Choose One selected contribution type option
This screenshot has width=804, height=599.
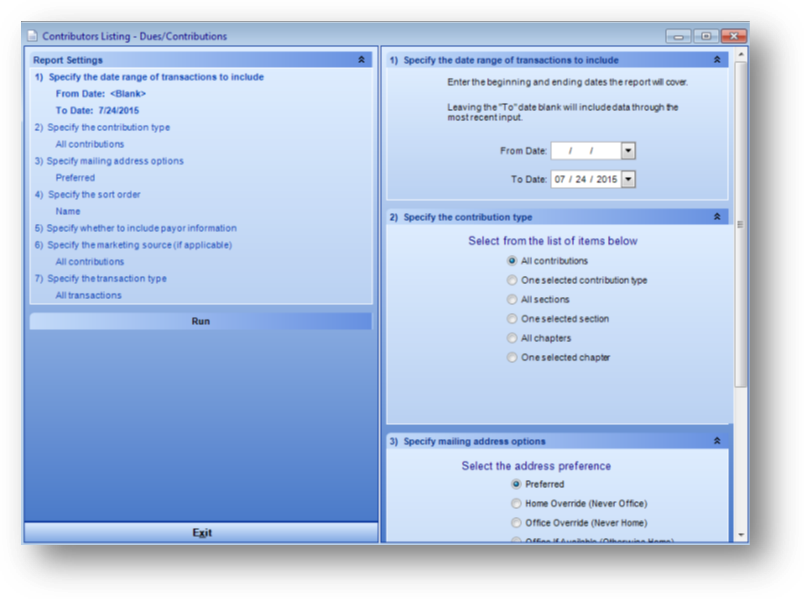(x=512, y=280)
